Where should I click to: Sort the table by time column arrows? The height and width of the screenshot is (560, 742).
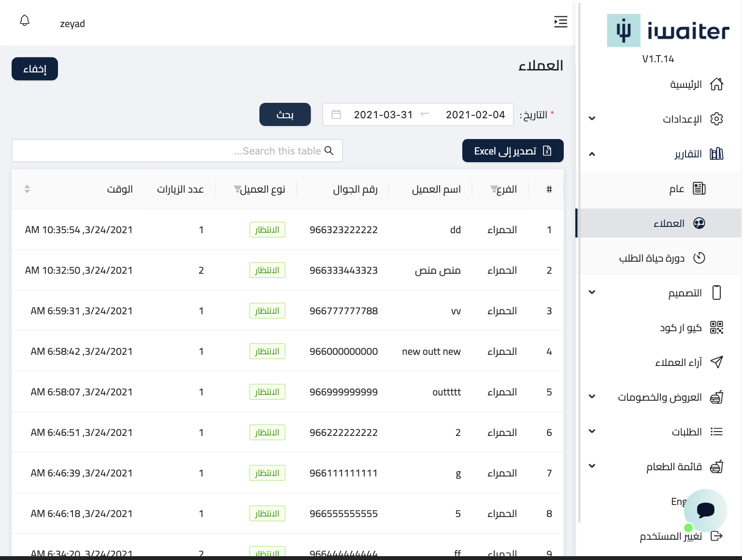27,189
